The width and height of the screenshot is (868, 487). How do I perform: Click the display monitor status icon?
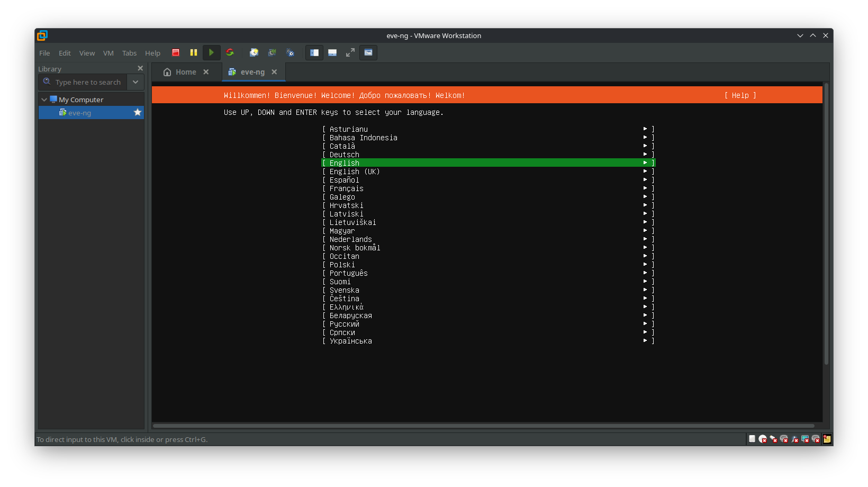point(805,439)
